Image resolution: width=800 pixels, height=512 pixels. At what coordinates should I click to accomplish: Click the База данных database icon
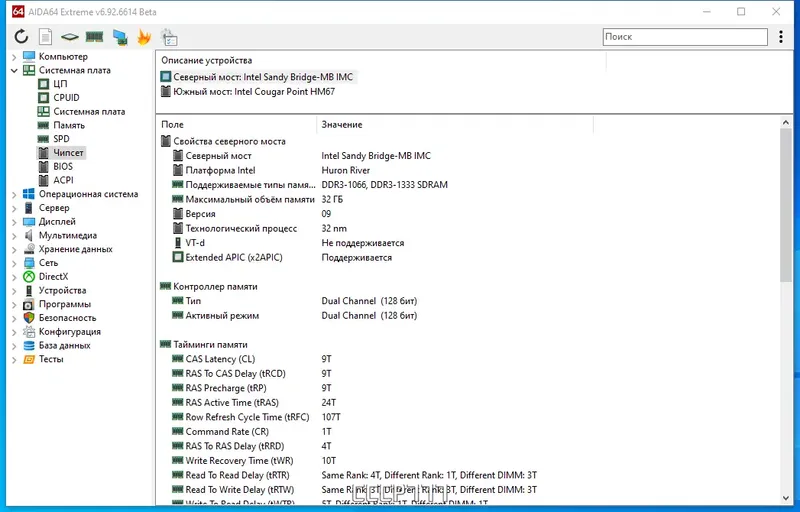click(x=29, y=345)
